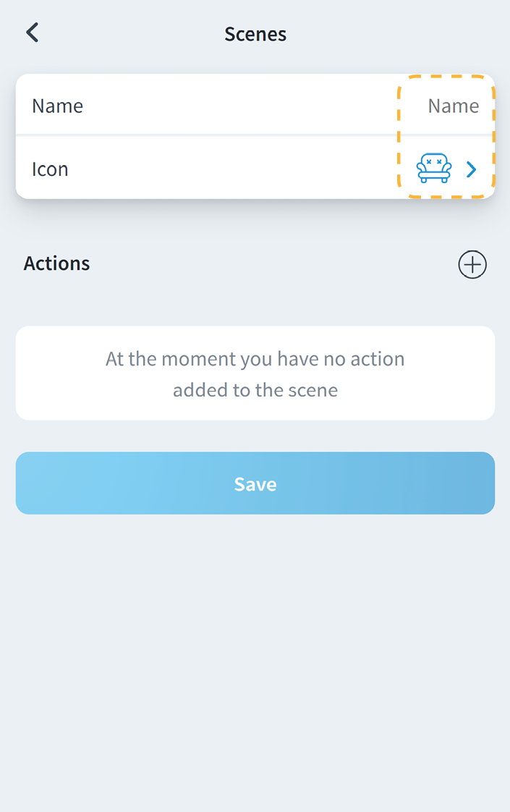Click the empty middle of the Icon row
The image size is (510, 812).
(x=231, y=169)
